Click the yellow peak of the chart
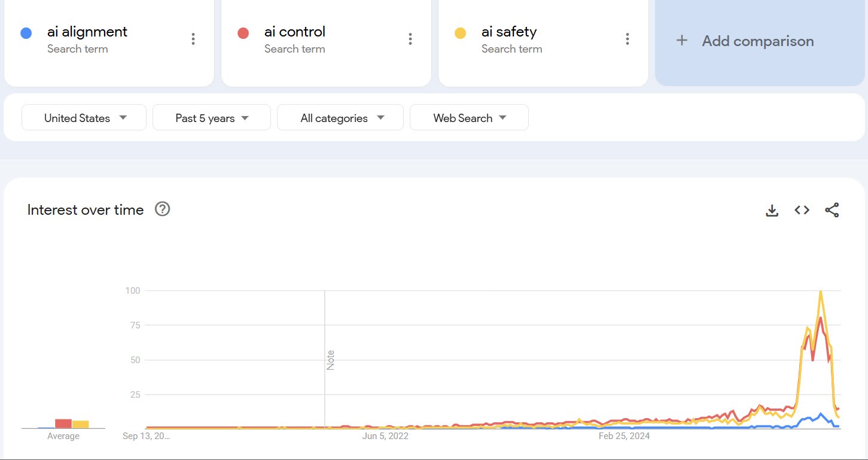The width and height of the screenshot is (868, 460). click(820, 292)
